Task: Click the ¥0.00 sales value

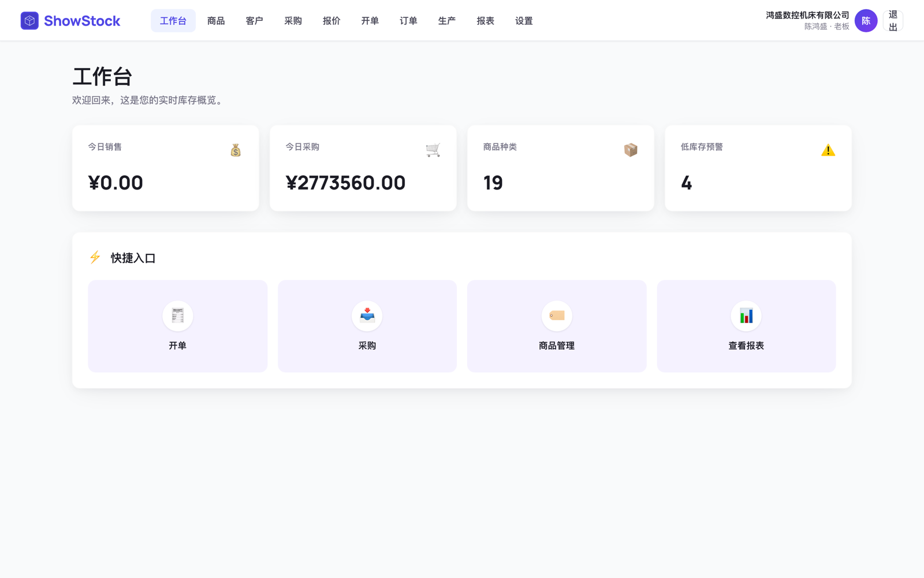Action: tap(115, 183)
